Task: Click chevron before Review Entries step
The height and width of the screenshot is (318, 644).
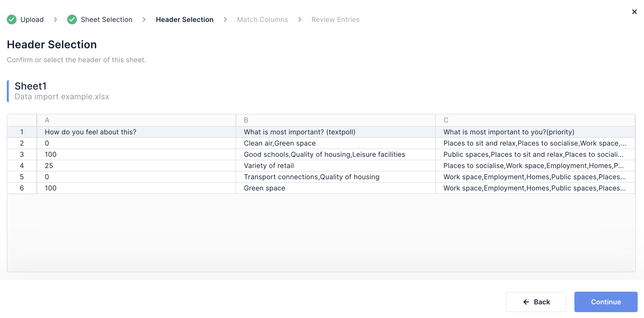Action: click(x=300, y=20)
